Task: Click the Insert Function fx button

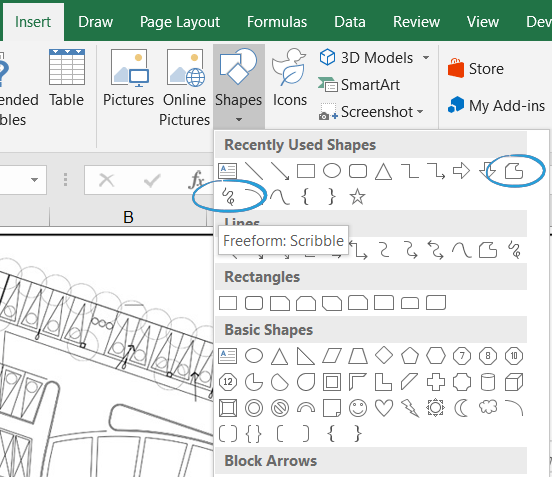Action: click(x=196, y=180)
